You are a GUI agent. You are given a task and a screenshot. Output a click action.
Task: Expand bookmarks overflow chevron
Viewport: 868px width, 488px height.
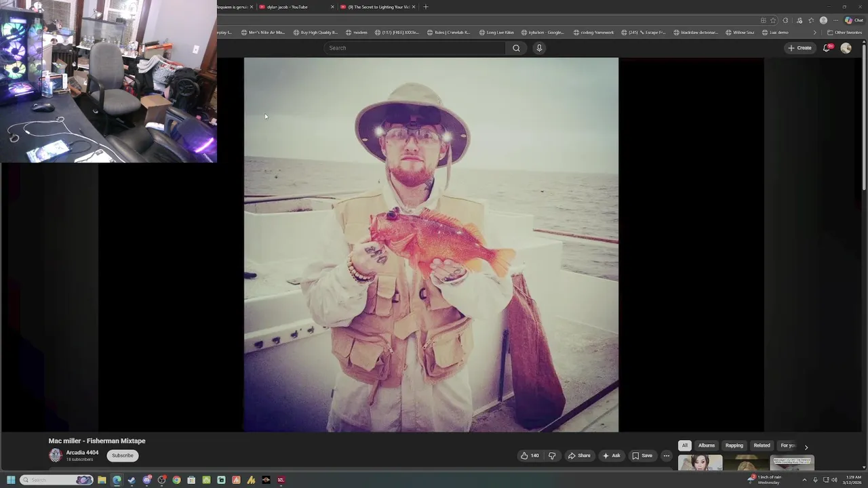(x=815, y=33)
